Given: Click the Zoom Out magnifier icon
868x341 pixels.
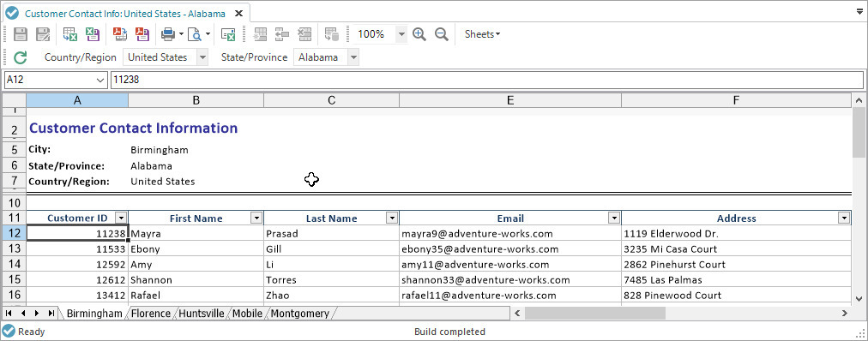Looking at the screenshot, I should [x=441, y=34].
